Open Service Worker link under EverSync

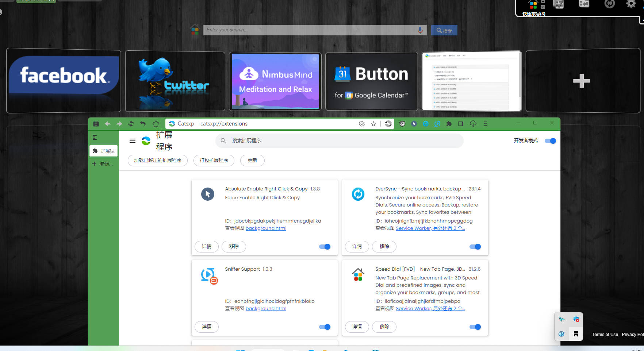tap(430, 228)
